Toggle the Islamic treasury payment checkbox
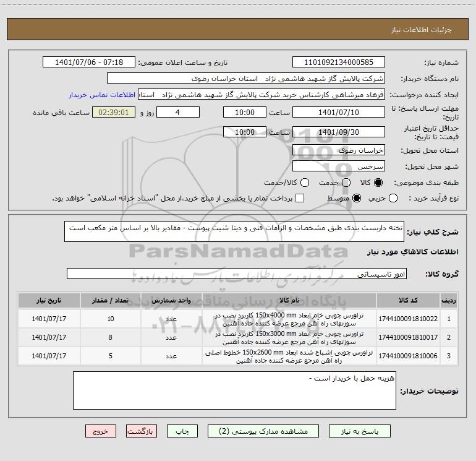This screenshot has width=476, height=461. pos(300,198)
